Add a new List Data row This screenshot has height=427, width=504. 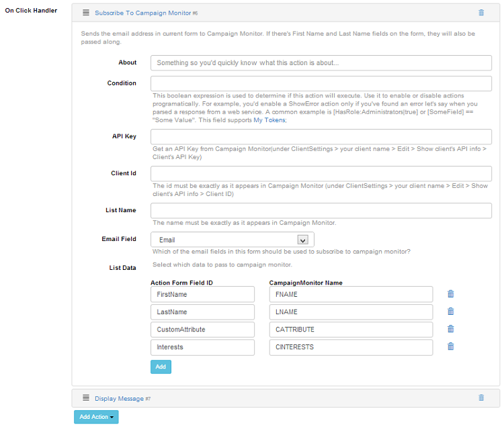(161, 367)
